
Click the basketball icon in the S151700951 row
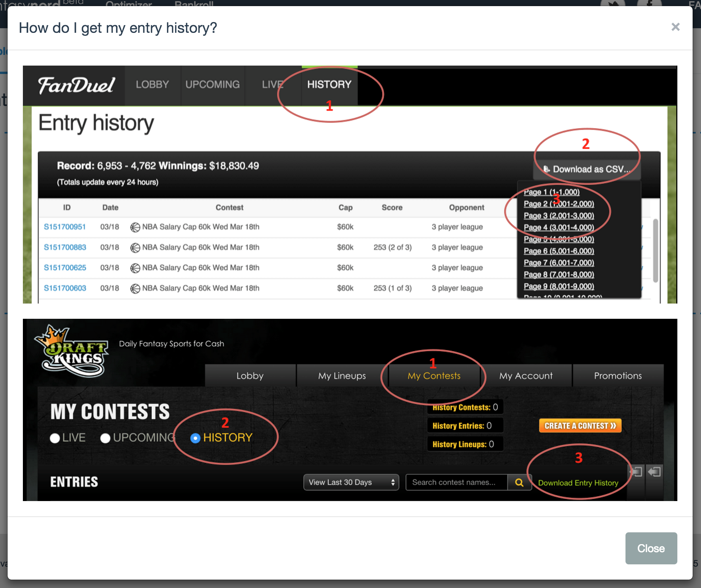pyautogui.click(x=135, y=227)
